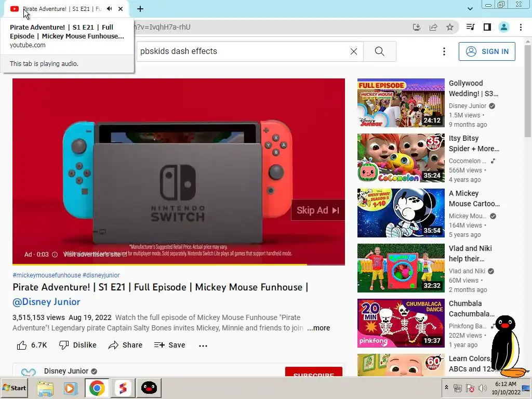
Task: Click Cocomelon channel name in sidebar
Action: pos(467,161)
